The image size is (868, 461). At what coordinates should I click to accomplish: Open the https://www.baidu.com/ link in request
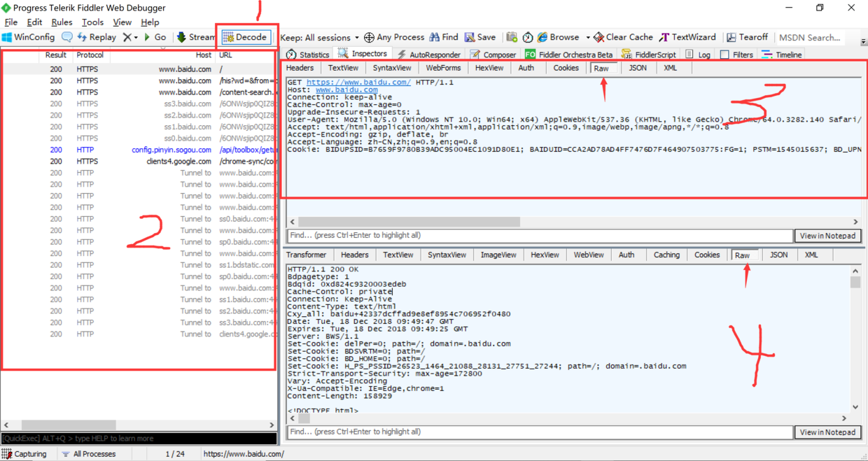point(359,83)
